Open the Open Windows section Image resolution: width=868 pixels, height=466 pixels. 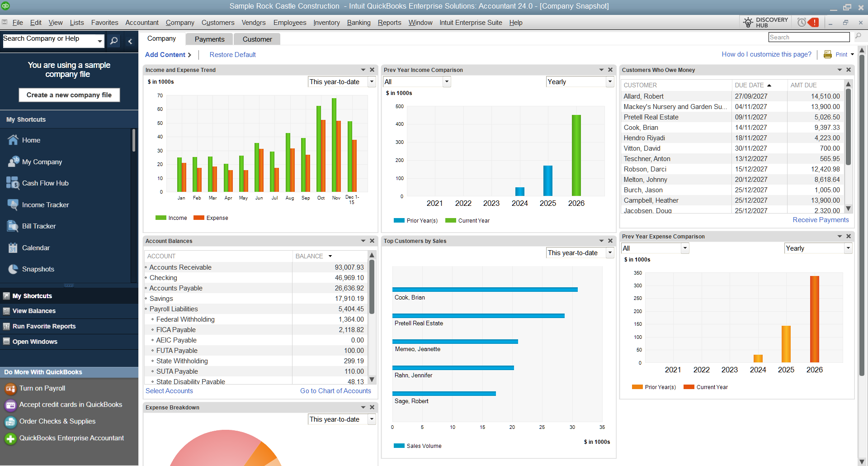69,342
